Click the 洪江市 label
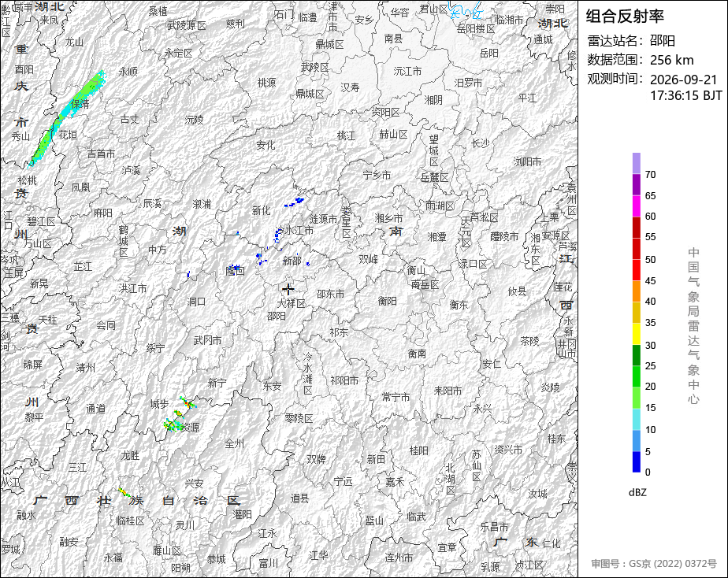 coord(133,288)
